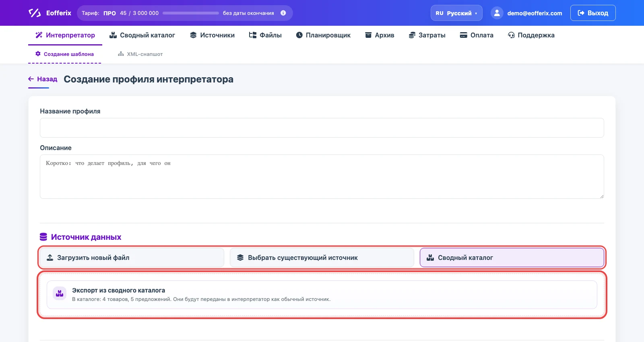The height and width of the screenshot is (342, 644).
Task: Click the Источники layers icon in navigation
Action: (193, 35)
